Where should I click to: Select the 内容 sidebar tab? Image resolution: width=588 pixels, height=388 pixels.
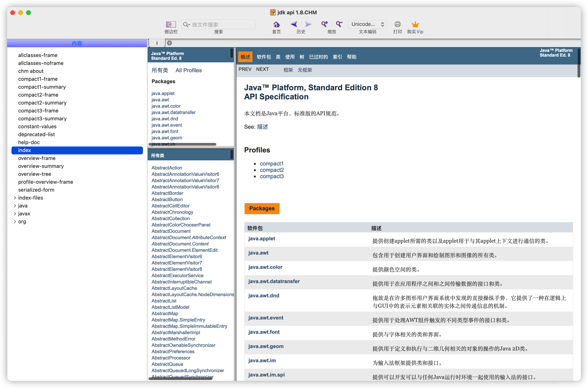77,43
